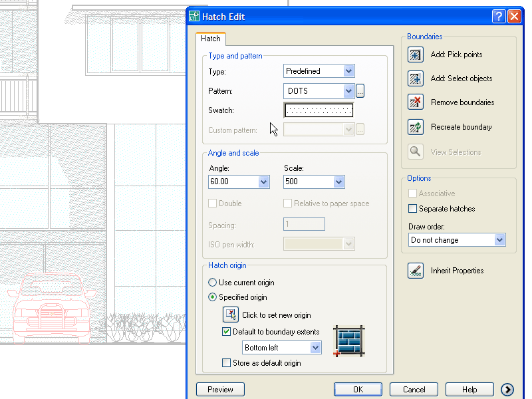Viewport: 532px width, 399px height.
Task: Expand more options with the arrow button
Action: [507, 389]
